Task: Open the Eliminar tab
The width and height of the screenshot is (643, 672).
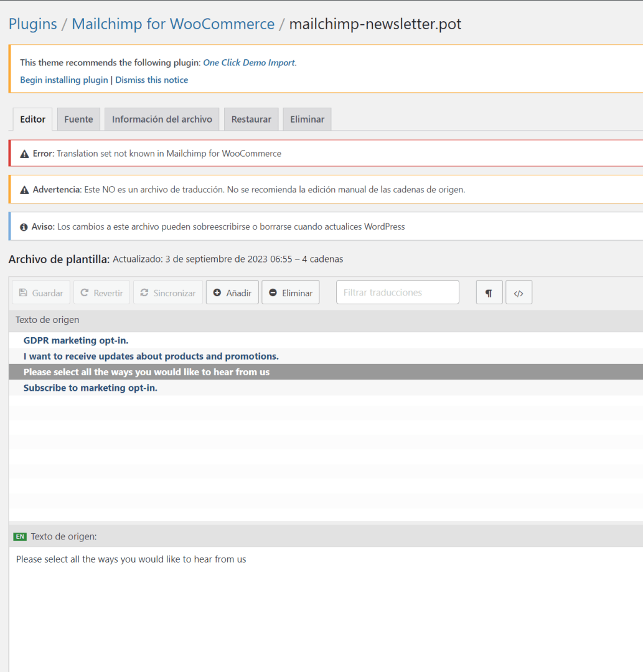Action: (x=307, y=119)
